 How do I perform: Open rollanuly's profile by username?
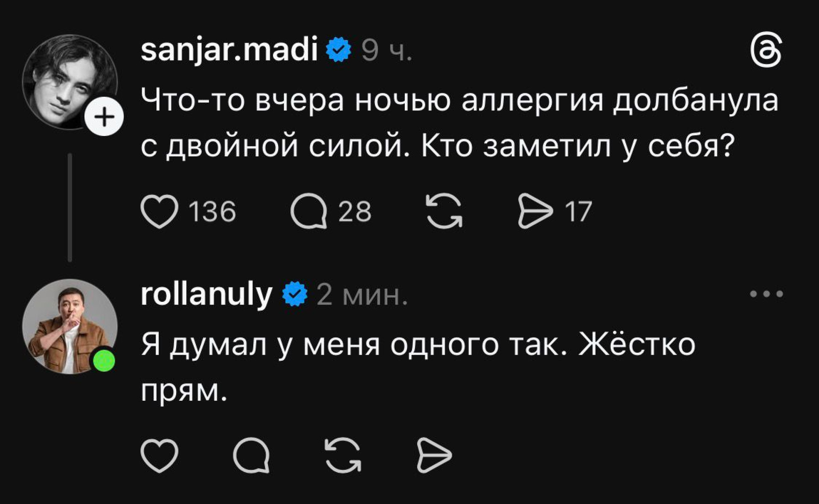(x=206, y=294)
